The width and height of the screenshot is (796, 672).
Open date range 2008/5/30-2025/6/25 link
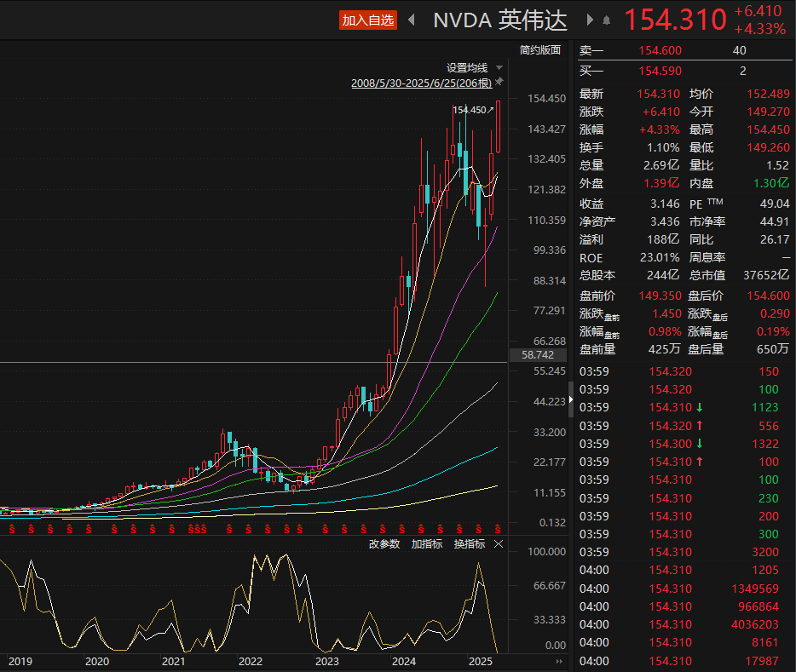[421, 83]
